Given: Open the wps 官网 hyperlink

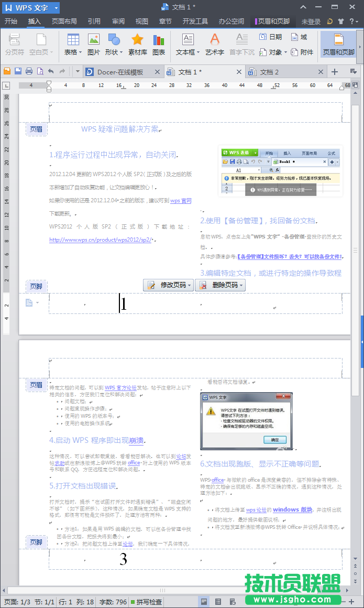Looking at the screenshot, I should [x=181, y=201].
